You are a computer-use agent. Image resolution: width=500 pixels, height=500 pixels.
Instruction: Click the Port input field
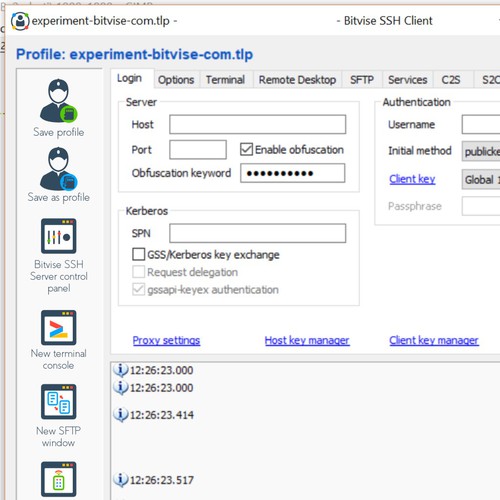coord(198,149)
